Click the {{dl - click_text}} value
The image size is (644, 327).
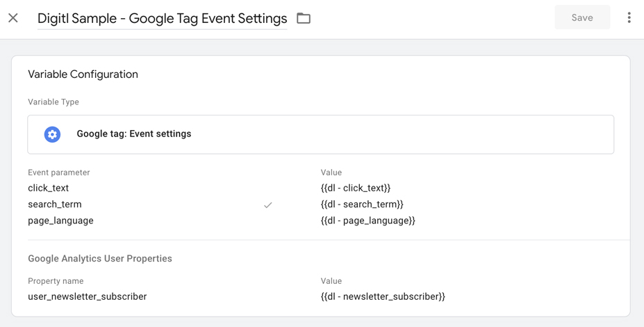tap(355, 188)
